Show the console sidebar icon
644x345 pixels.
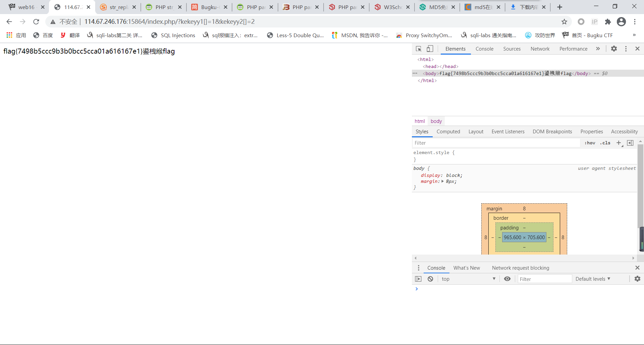[418, 279]
